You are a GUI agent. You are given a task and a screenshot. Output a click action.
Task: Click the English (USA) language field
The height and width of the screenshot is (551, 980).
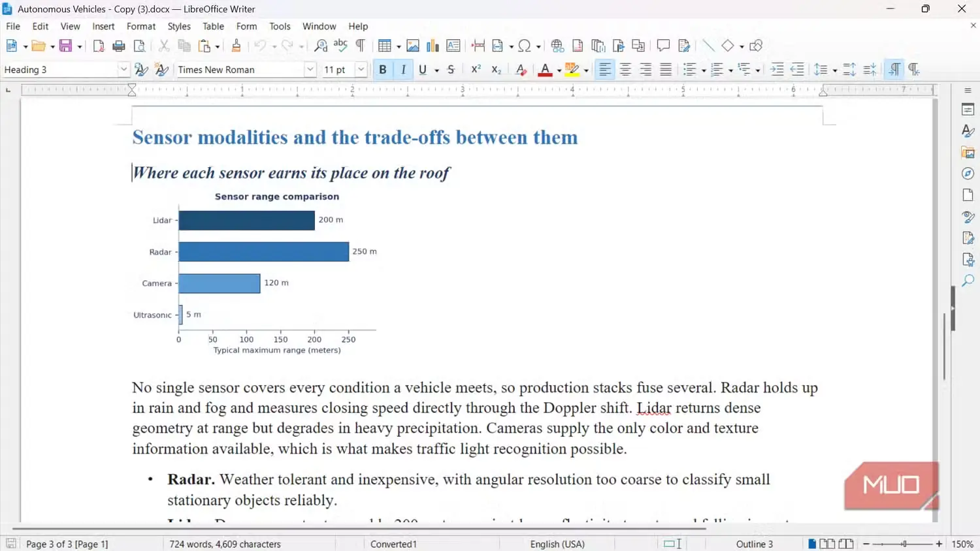click(x=557, y=544)
